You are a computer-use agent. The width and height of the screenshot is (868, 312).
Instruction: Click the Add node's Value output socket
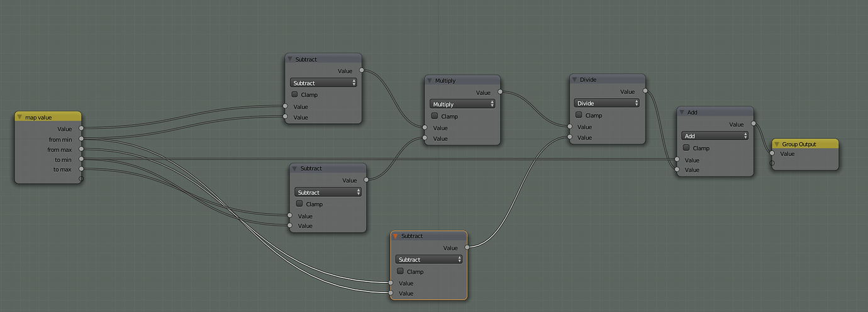point(754,124)
